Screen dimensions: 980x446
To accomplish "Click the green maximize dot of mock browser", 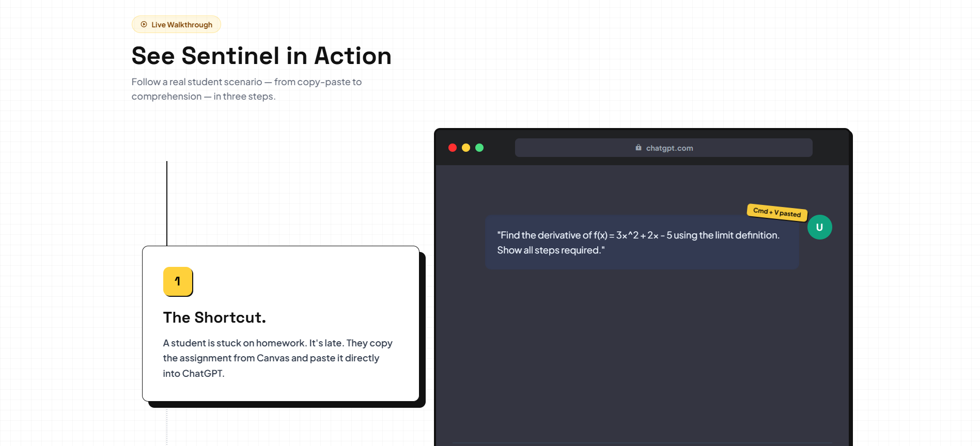I will click(x=479, y=148).
